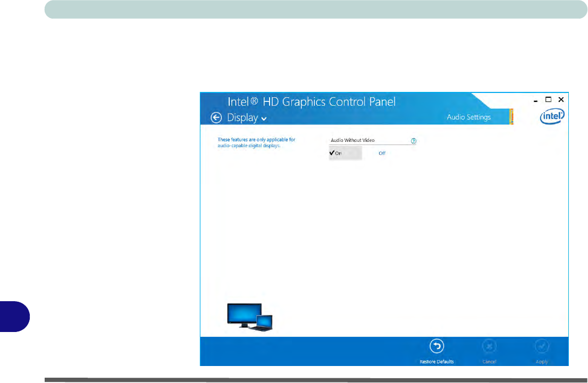Image resolution: width=588 pixels, height=383 pixels.
Task: Click the help icon beside Audio Without Video
Action: point(413,141)
